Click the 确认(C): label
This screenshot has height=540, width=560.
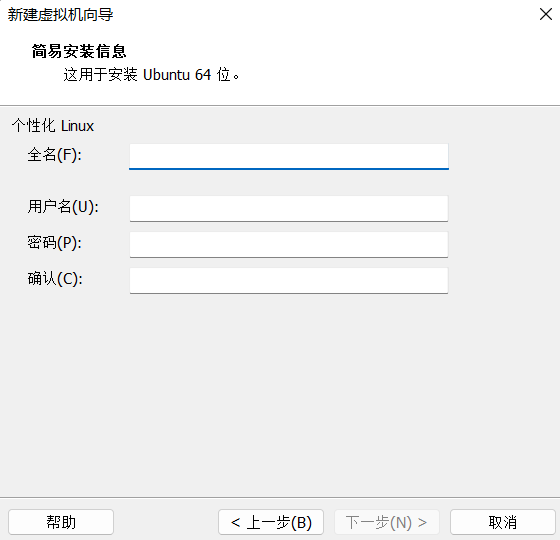coord(55,279)
